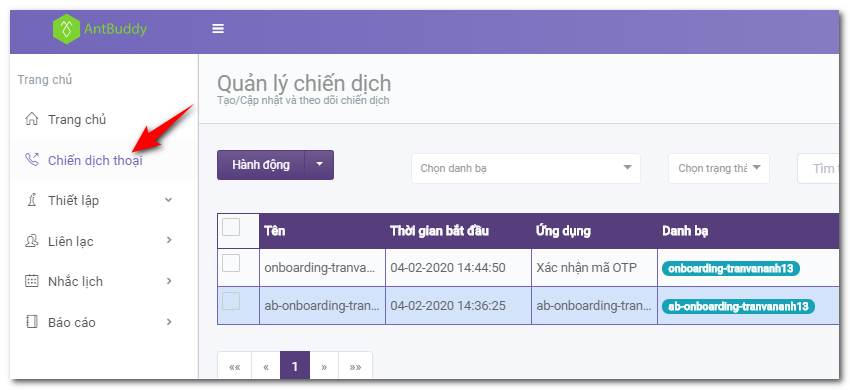The height and width of the screenshot is (390, 850).
Task: Expand Liên lạc with its chevron
Action: pos(169,240)
